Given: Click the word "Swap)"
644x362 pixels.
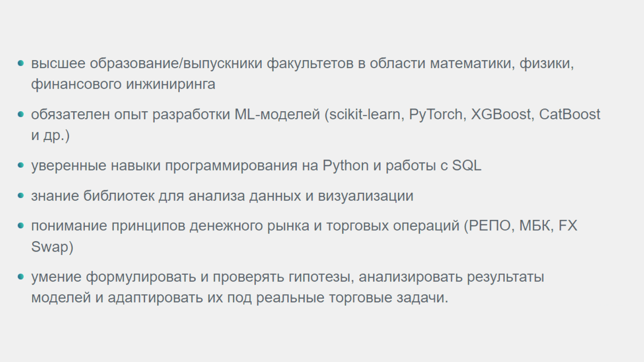Looking at the screenshot, I should pos(52,247).
